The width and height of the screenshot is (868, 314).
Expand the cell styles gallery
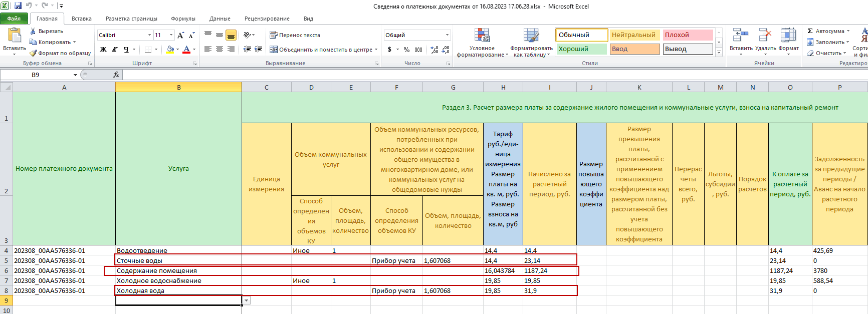719,52
